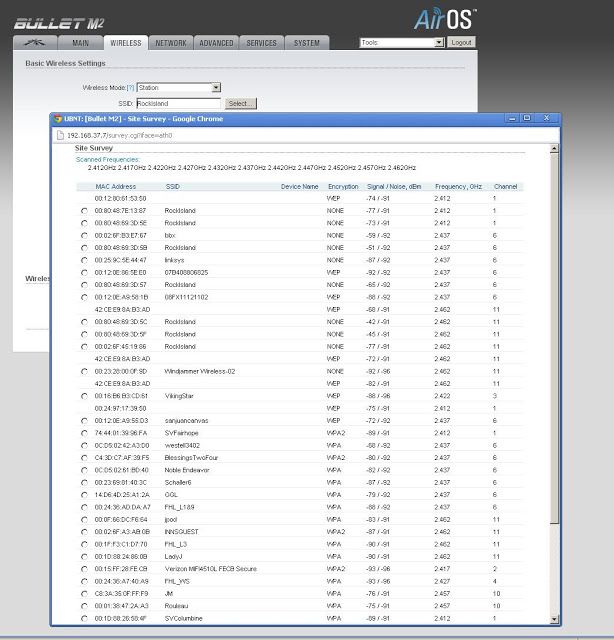Image resolution: width=614 pixels, height=640 pixels.
Task: Click the MAC Address column header
Action: tap(116, 187)
